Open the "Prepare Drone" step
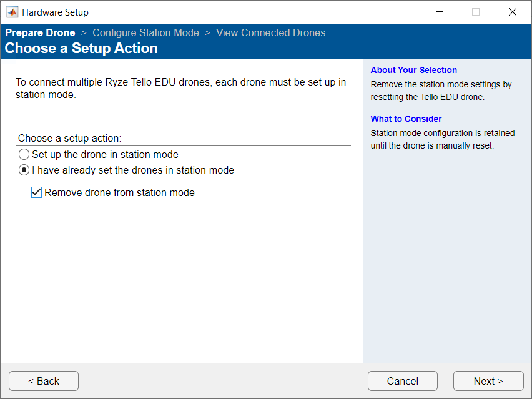The height and width of the screenshot is (399, 532). pos(40,32)
